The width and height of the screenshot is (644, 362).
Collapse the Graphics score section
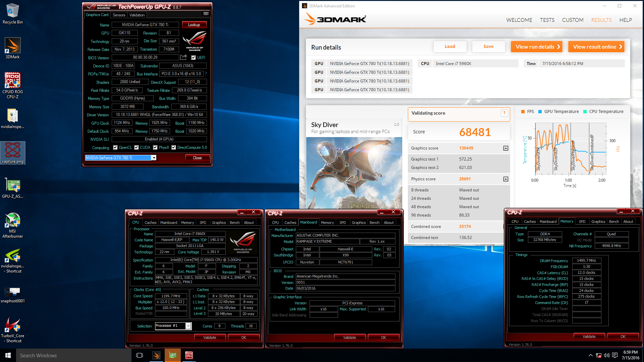pyautogui.click(x=506, y=148)
